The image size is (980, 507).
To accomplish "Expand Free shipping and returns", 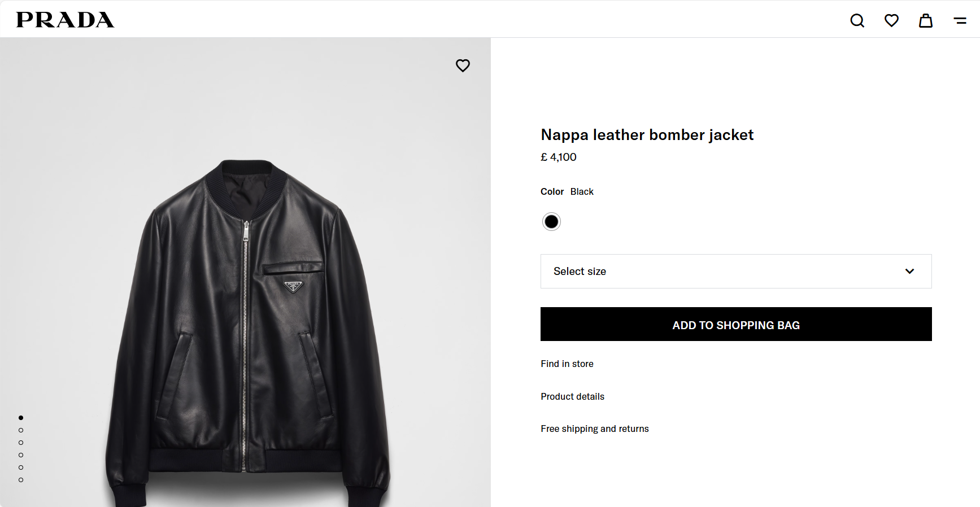I will 594,429.
